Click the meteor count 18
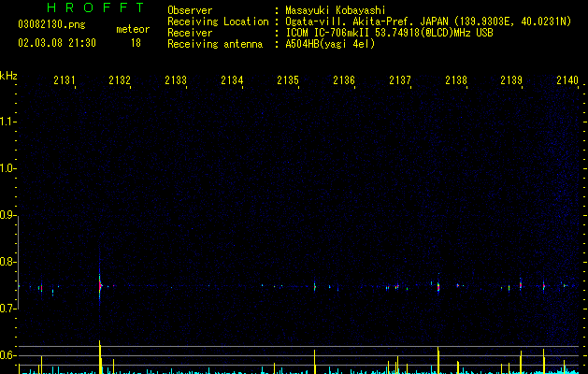This screenshot has height=374, width=588. click(136, 43)
